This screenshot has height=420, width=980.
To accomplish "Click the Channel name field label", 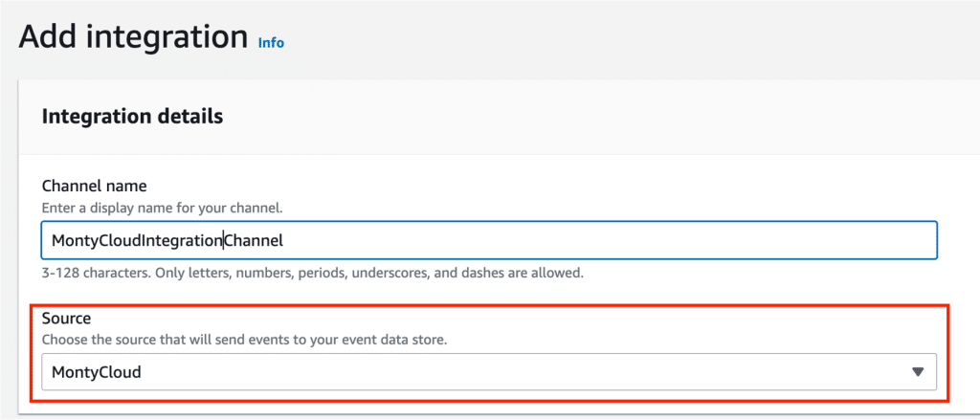I will pos(94,186).
